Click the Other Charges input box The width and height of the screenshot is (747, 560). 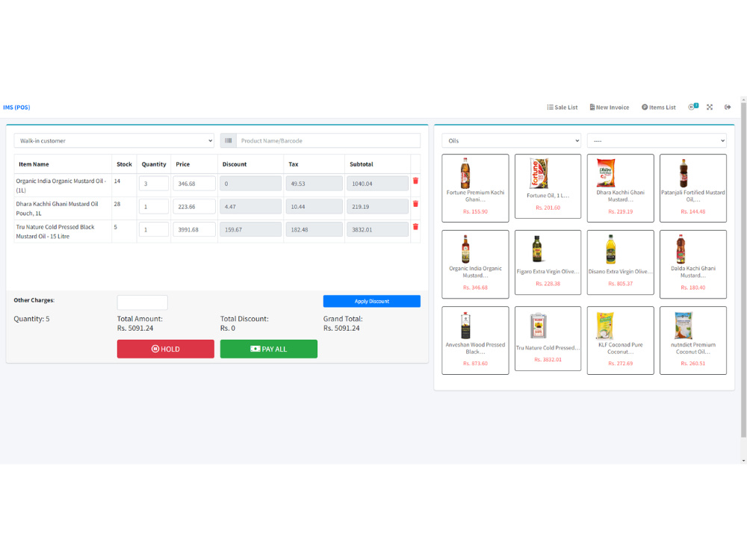(143, 302)
